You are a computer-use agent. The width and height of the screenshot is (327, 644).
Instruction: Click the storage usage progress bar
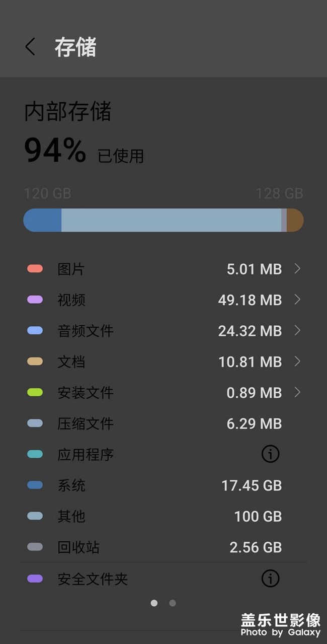click(x=163, y=220)
